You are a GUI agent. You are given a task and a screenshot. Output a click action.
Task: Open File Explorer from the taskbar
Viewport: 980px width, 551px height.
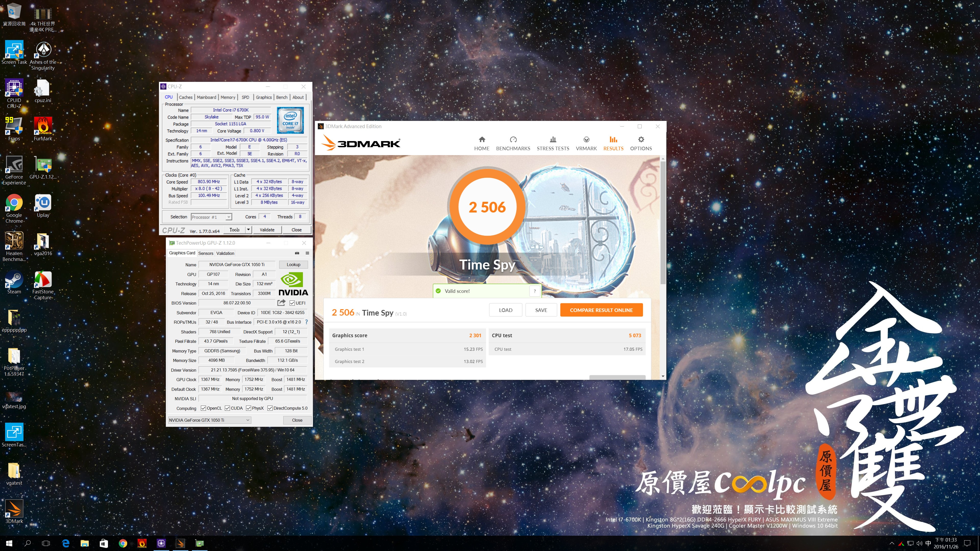[x=84, y=543]
